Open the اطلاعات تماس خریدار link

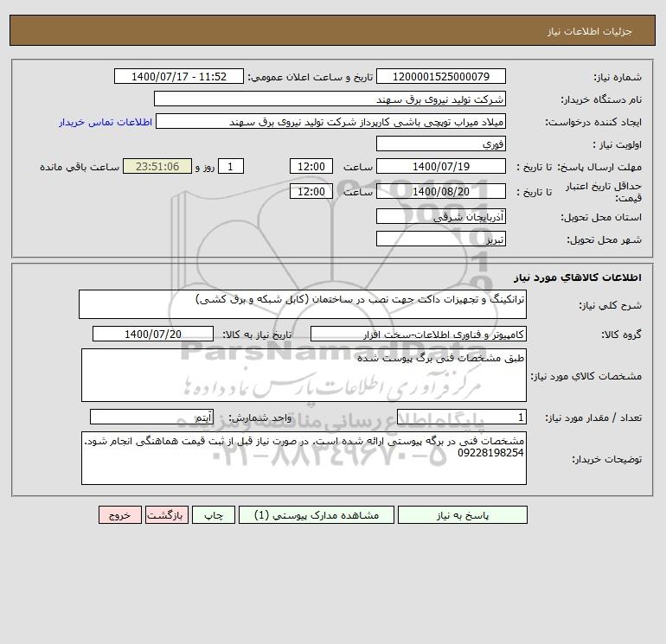(x=106, y=122)
